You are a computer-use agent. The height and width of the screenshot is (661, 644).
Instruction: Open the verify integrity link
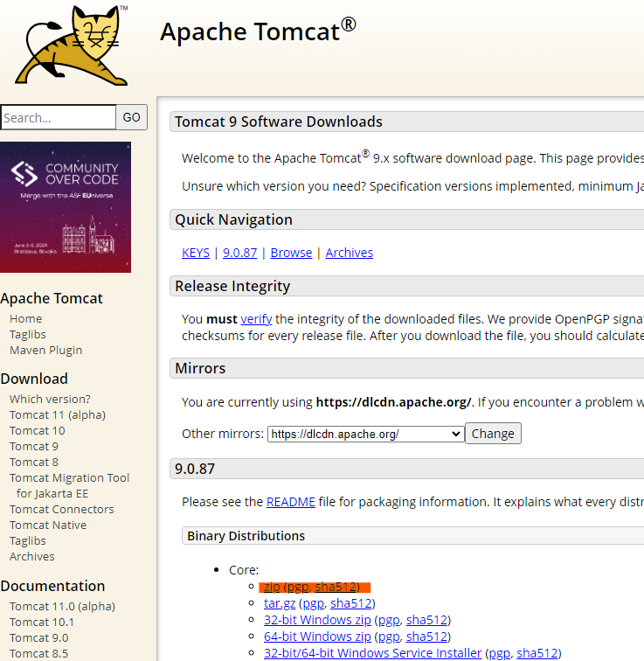pos(256,319)
